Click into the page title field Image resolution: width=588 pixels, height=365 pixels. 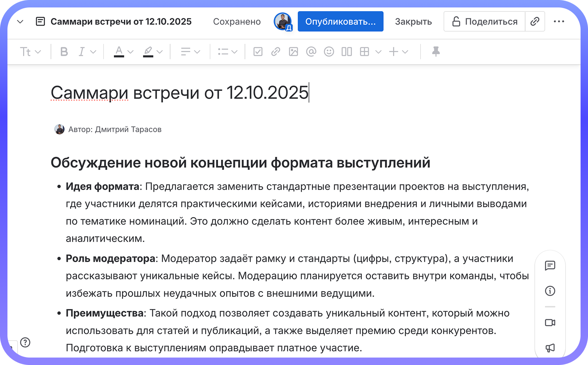click(x=180, y=92)
